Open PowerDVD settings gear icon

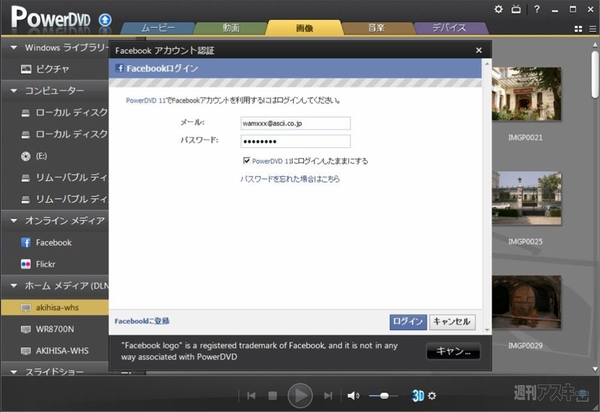(x=498, y=9)
